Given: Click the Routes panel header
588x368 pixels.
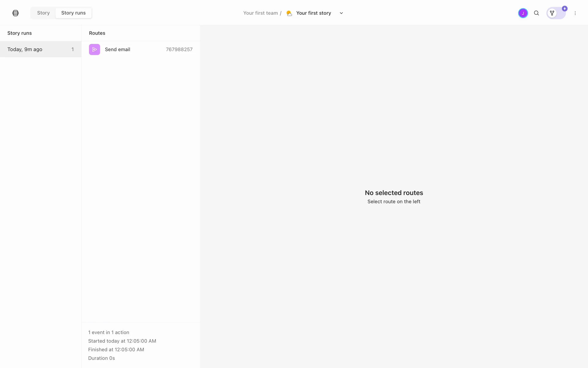Looking at the screenshot, I should pos(97,33).
